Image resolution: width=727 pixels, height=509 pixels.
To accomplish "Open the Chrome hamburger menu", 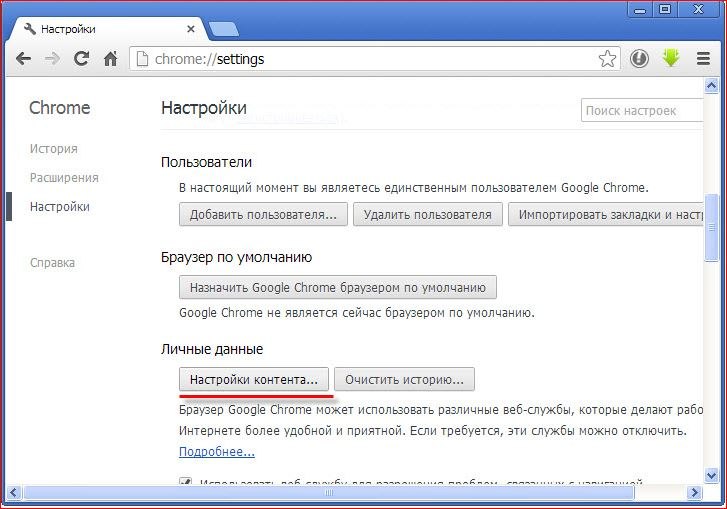I will click(x=703, y=59).
